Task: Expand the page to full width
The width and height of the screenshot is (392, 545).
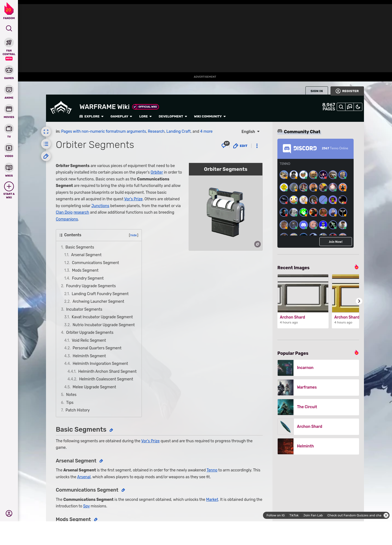Action: (46, 132)
